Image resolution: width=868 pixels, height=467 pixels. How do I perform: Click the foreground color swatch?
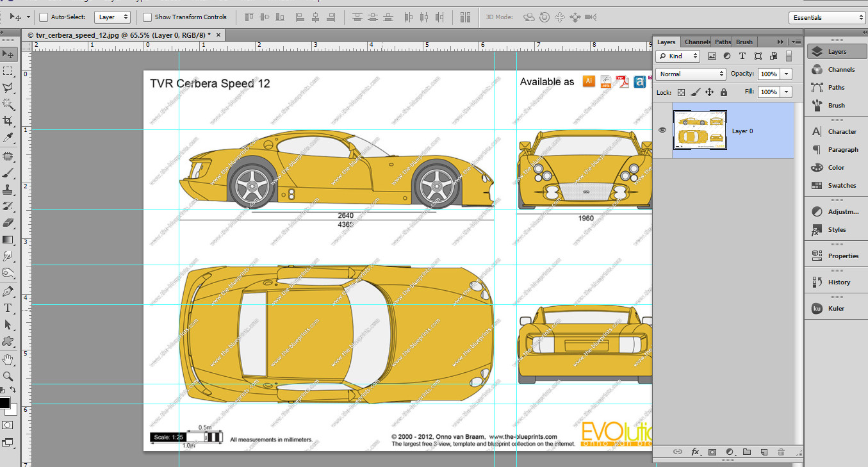7,404
